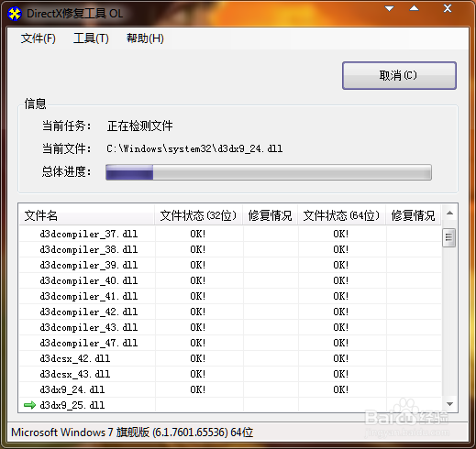
Task: Select the d3dcompiler_42.dll row
Action: click(230, 312)
